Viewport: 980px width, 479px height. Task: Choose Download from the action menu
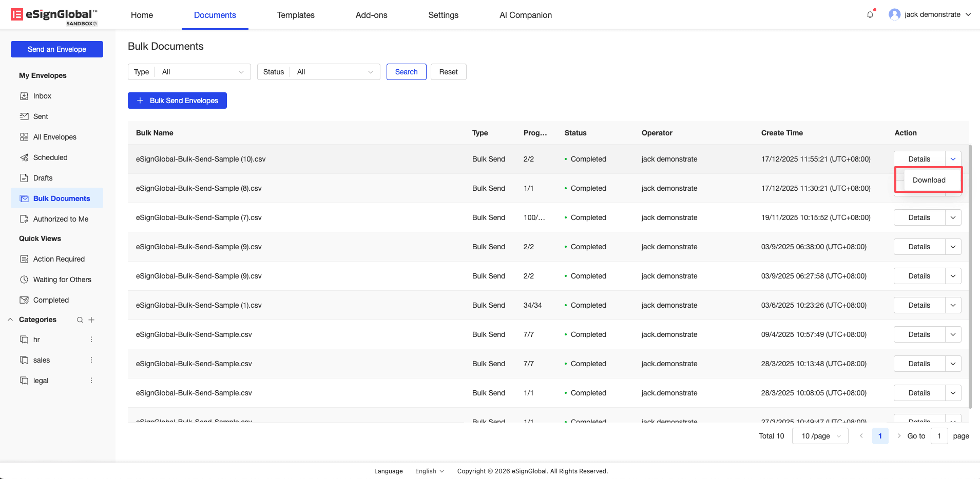[x=929, y=180]
